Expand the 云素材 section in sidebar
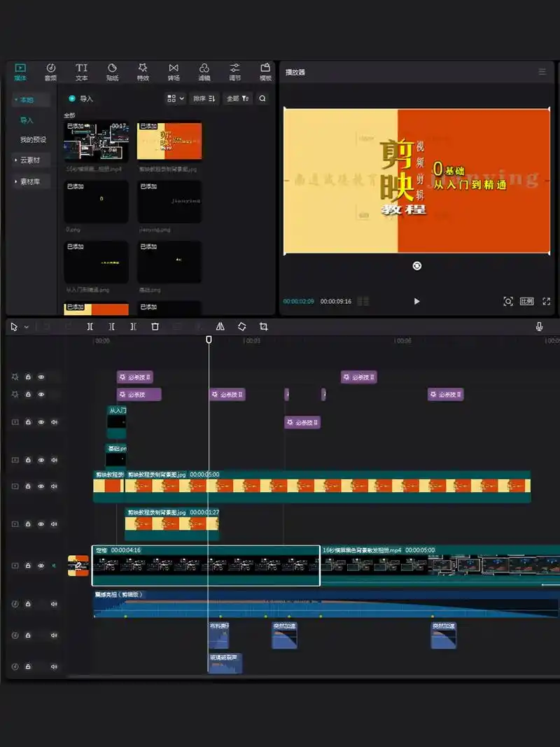This screenshot has height=747, width=560. pos(30,160)
